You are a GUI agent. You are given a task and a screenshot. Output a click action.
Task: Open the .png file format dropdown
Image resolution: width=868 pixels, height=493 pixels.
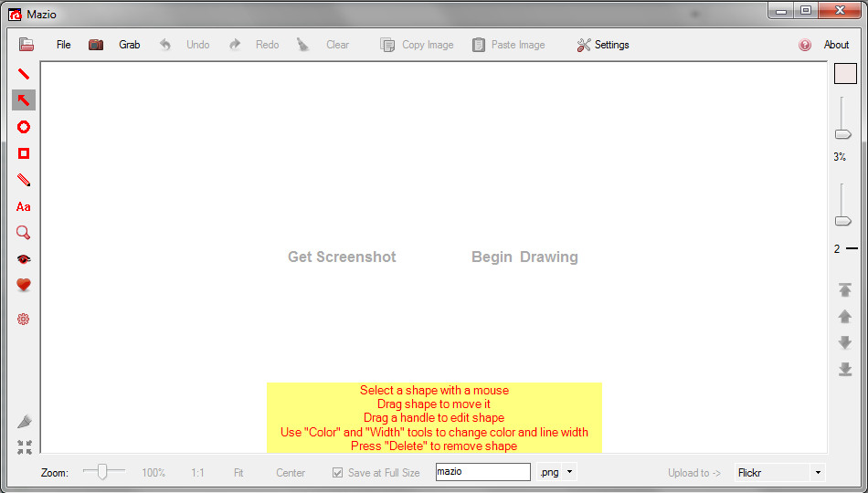click(x=569, y=472)
